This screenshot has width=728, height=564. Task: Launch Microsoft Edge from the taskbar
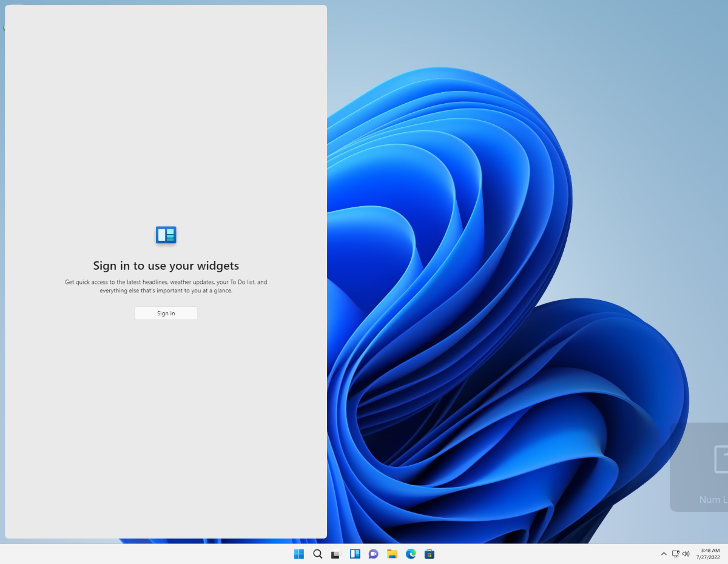point(411,554)
